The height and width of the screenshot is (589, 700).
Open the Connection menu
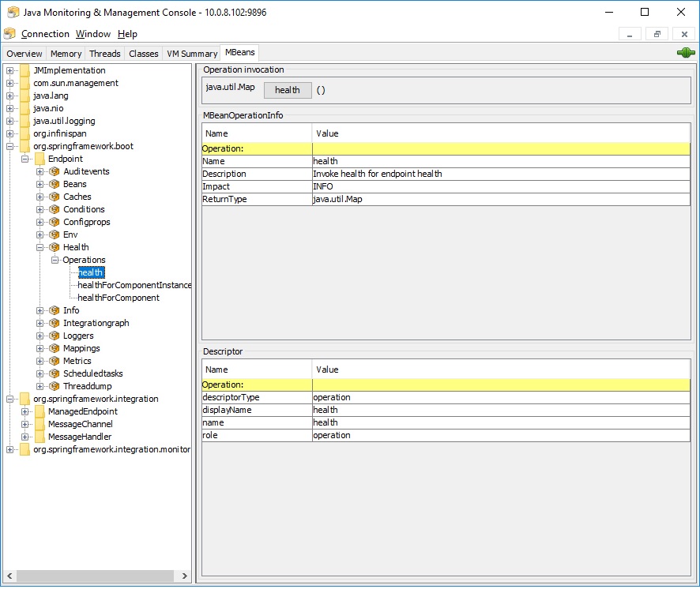(x=45, y=34)
